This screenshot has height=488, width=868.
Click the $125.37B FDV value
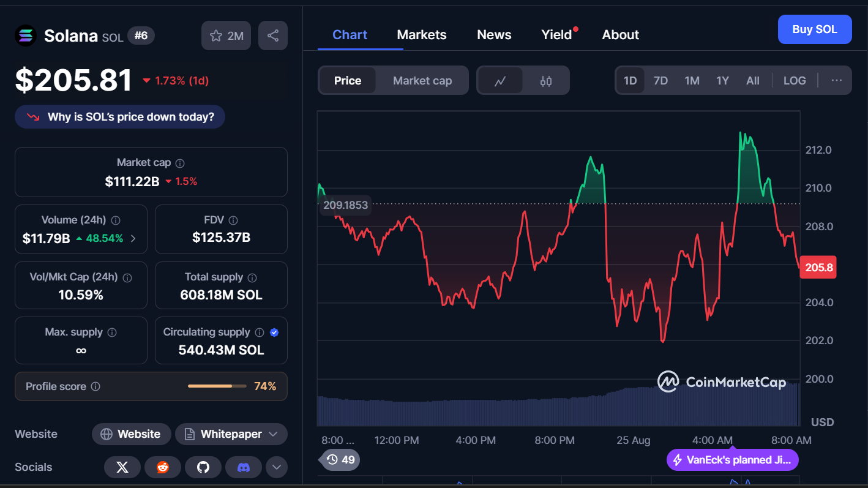[221, 238]
